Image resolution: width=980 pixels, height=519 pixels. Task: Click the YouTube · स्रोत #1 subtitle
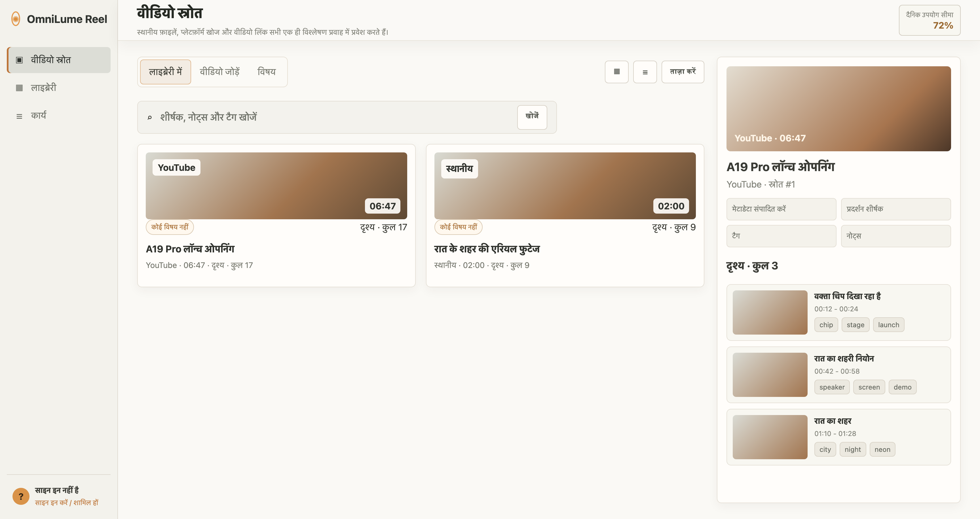[761, 184]
